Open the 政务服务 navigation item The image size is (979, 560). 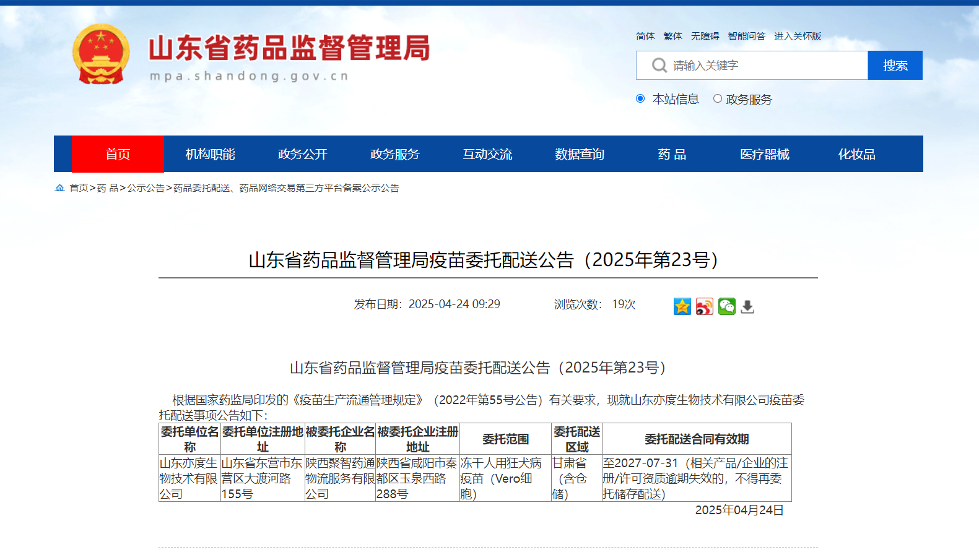coord(395,154)
